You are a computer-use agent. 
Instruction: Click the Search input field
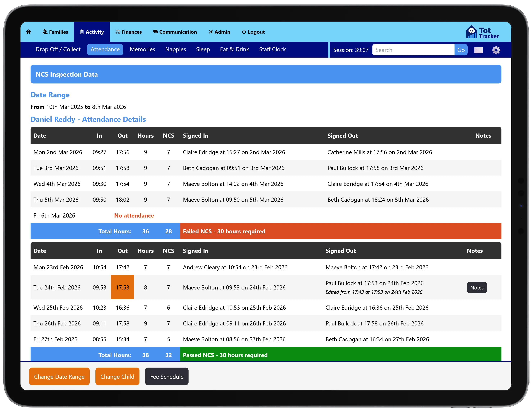[x=413, y=50]
